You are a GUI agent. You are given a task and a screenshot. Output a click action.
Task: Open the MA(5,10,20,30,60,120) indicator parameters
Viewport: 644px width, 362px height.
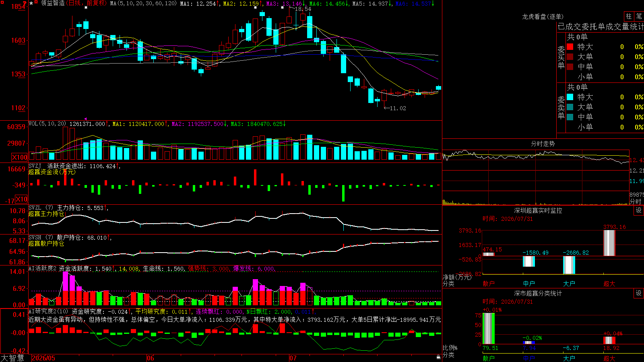click(143, 4)
